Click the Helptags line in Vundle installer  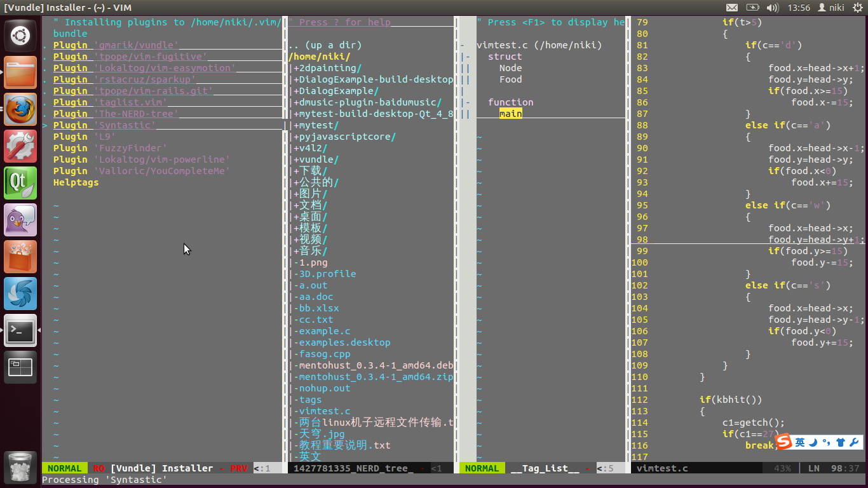[76, 182]
